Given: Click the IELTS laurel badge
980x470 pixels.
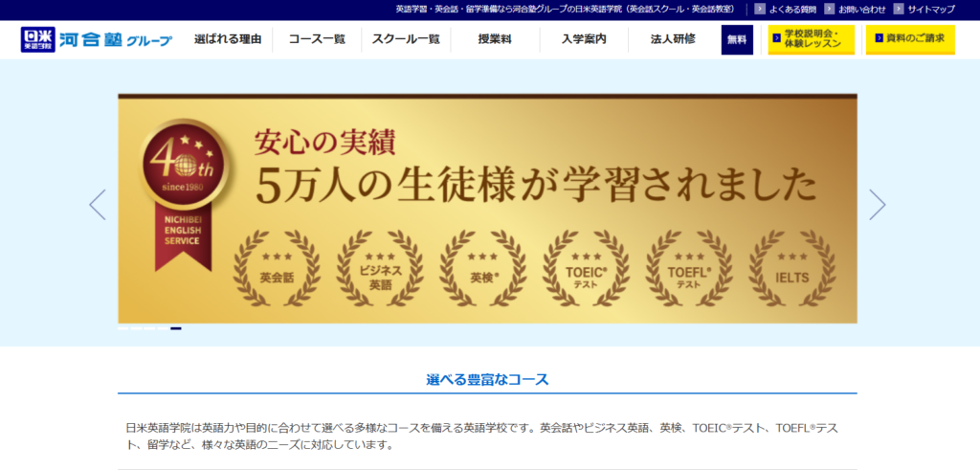Looking at the screenshot, I should (792, 268).
